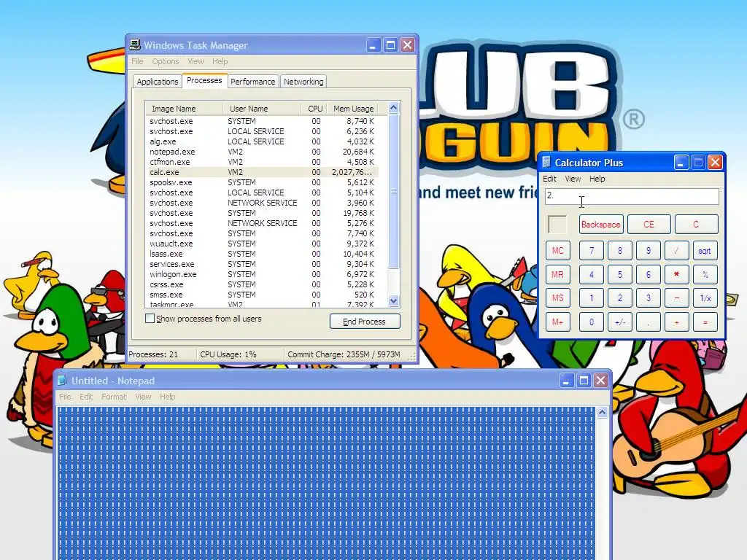
Task: Sort by Image Name column header
Action: pos(184,109)
